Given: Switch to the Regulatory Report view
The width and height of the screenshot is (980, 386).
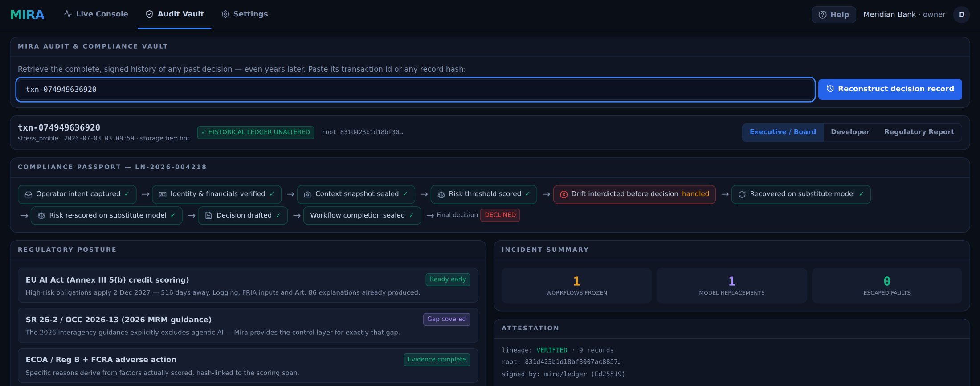Looking at the screenshot, I should tap(919, 132).
